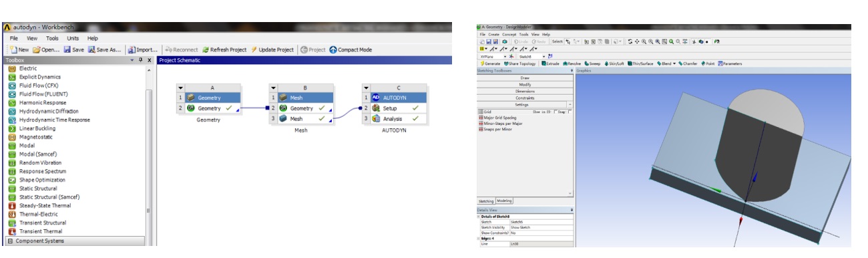Switch to the Modeling tab
Image resolution: width=868 pixels, height=258 pixels.
point(504,200)
